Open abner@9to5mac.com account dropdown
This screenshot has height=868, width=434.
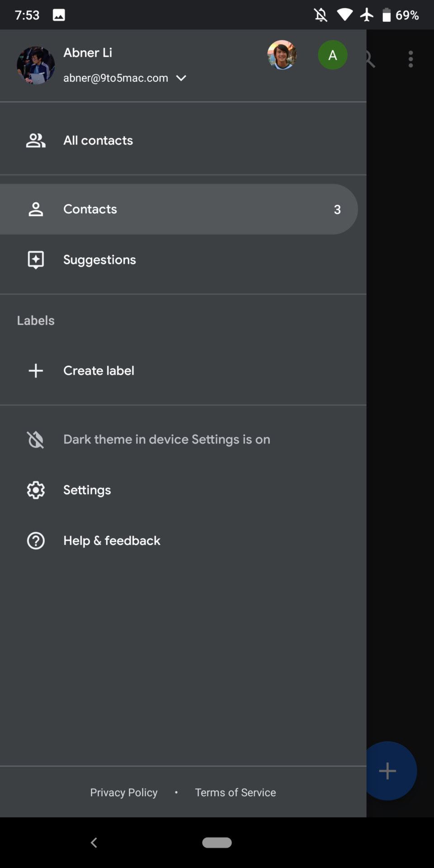116,78
